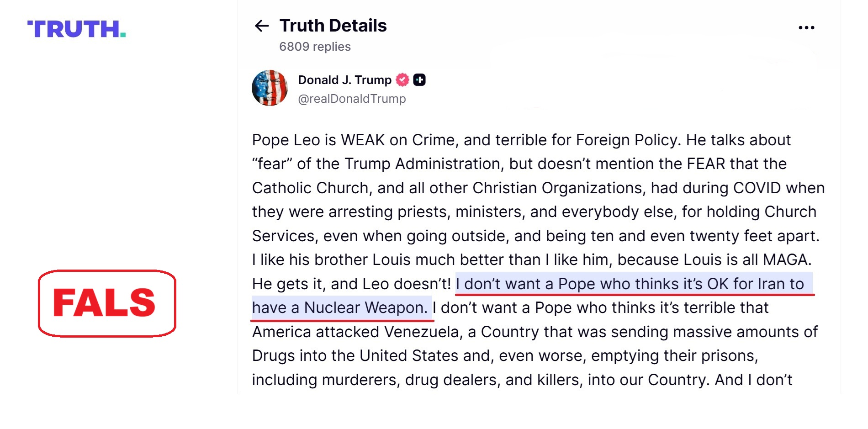Click the TRUTH logo
Viewport: 868px width, 429px height.
[76, 29]
